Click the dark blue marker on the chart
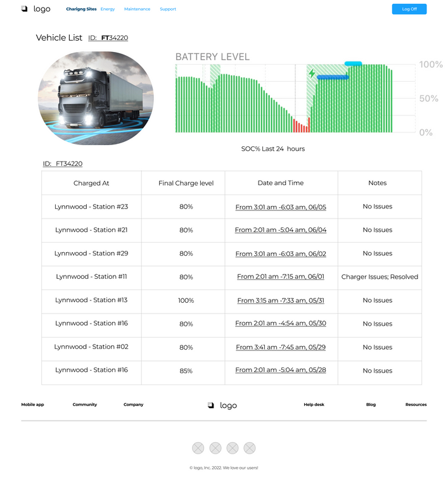The height and width of the screenshot is (503, 448). pos(333,77)
